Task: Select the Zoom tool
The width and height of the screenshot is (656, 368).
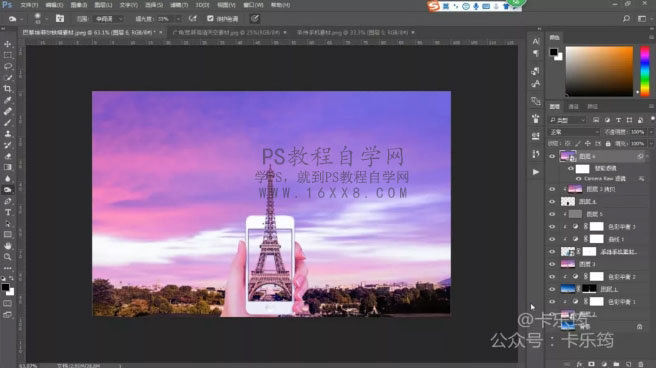Action: click(x=8, y=257)
